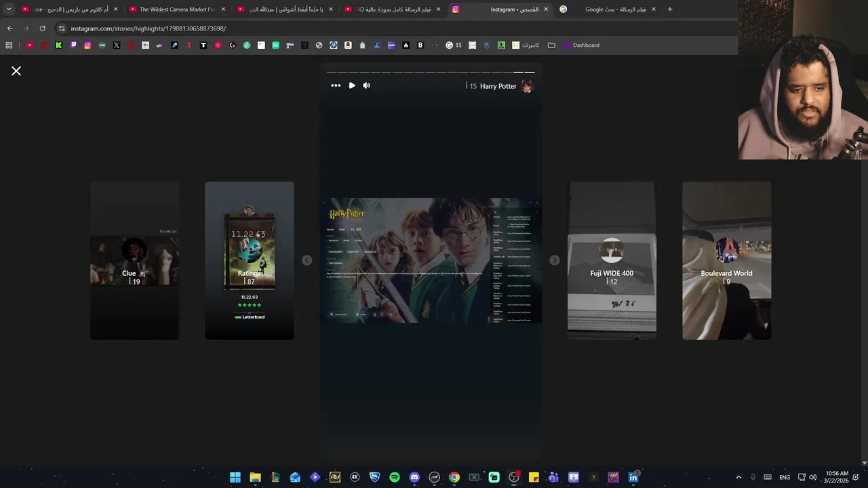Open the story options (three dots) menu

(x=336, y=85)
